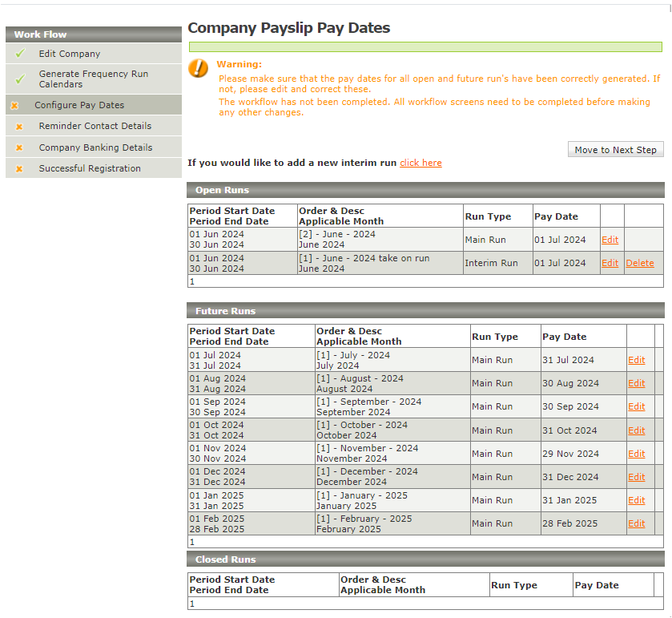Edit the June 2024 Main Run
The height and width of the screenshot is (618, 672).
pyautogui.click(x=610, y=240)
